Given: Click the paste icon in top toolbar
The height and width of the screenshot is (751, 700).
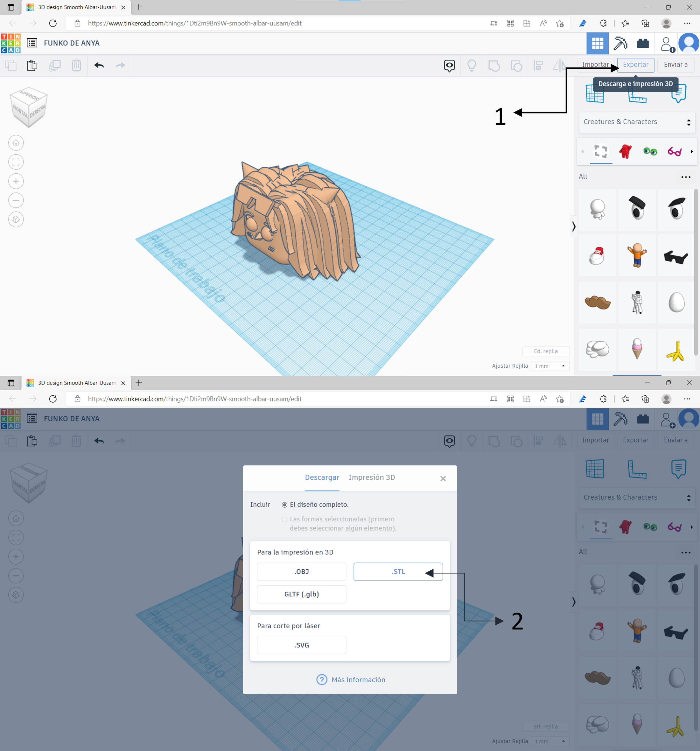Looking at the screenshot, I should [32, 65].
